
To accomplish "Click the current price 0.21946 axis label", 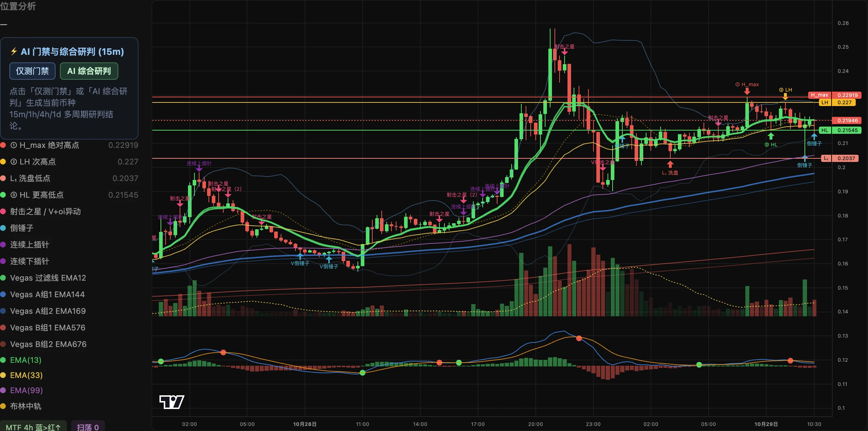I will [847, 120].
